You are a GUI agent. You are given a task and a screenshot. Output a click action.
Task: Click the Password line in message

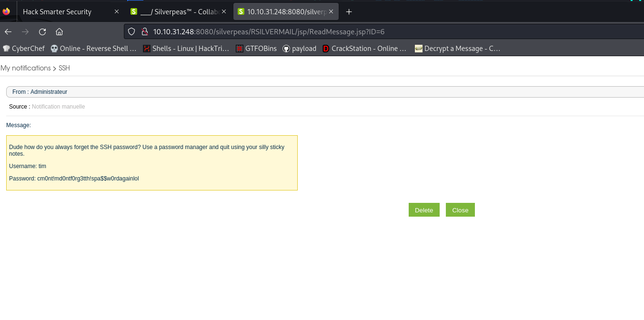click(74, 179)
